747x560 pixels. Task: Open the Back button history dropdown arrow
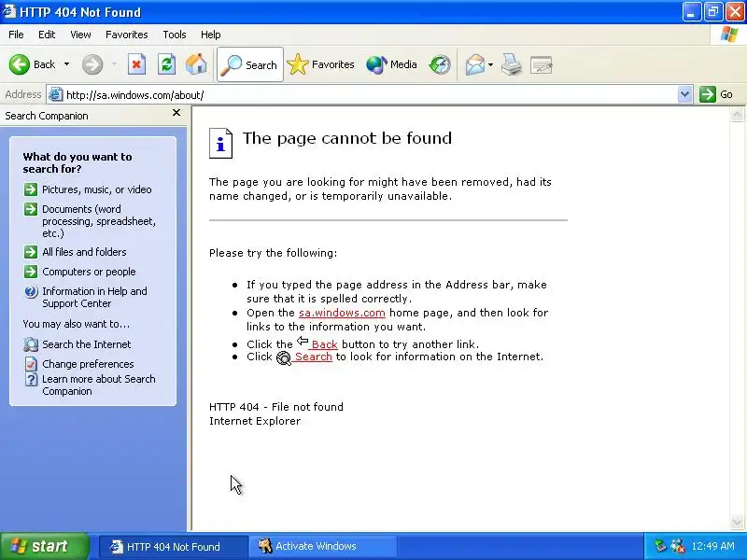pyautogui.click(x=66, y=64)
